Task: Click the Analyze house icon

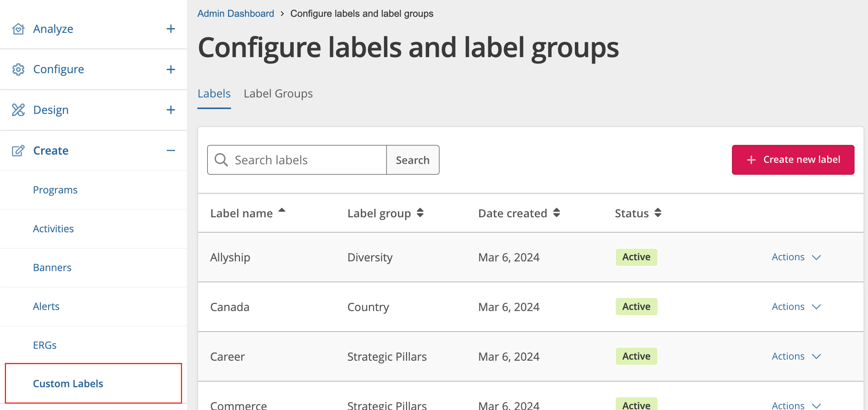Action: (x=18, y=29)
